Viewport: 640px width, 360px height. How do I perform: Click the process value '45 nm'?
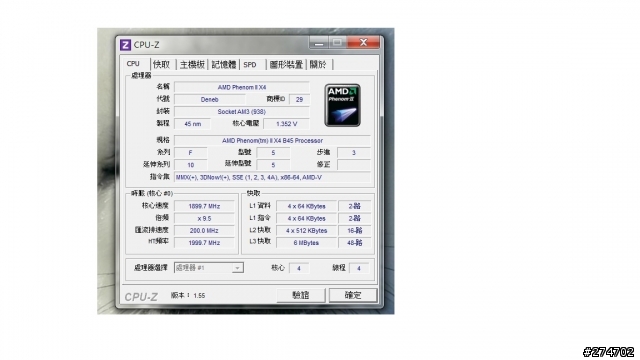(193, 124)
